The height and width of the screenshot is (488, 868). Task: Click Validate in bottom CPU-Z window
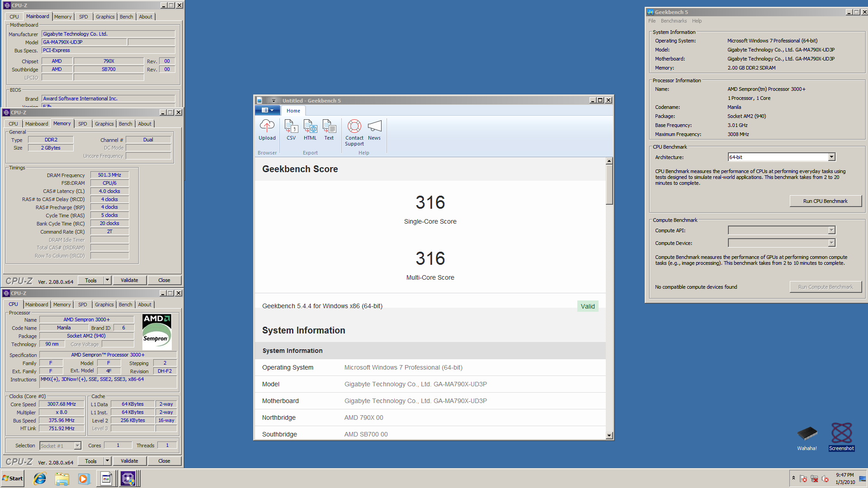129,461
